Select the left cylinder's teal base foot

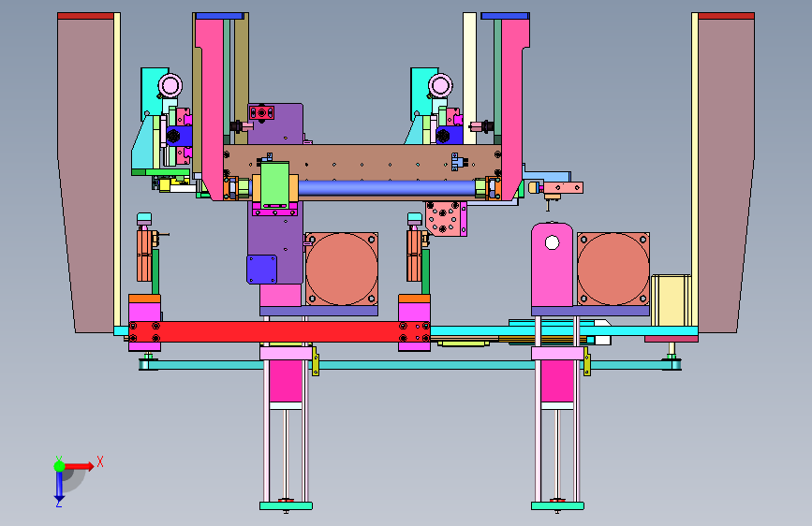point(286,505)
